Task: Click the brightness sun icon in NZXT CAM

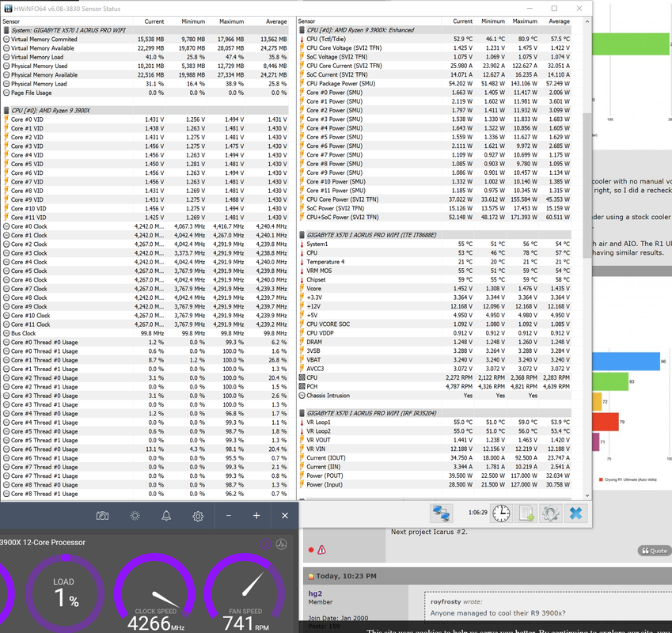Action: 135,516
